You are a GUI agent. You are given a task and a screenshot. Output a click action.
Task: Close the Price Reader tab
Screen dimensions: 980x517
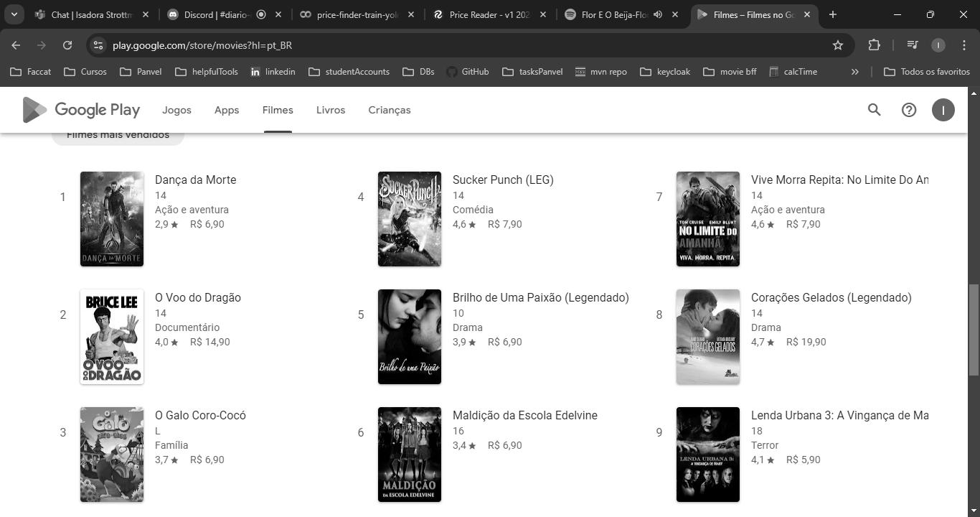coord(542,14)
